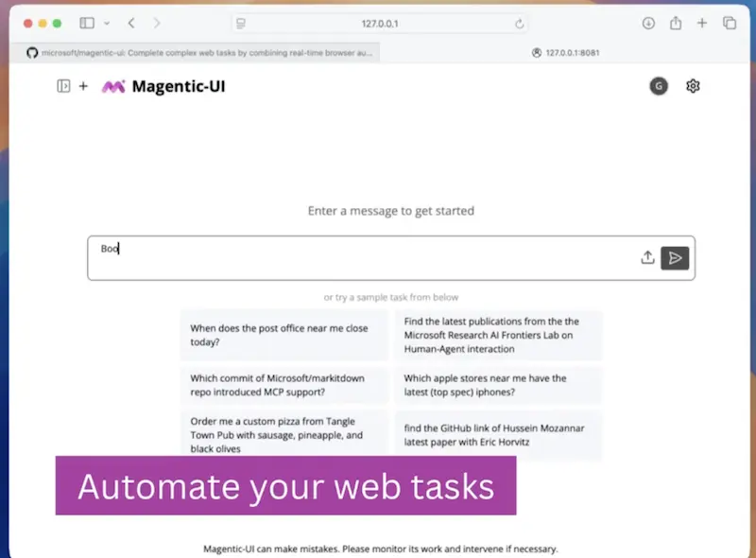Screen dimensions: 756x558
Task: Open a new tab with the plus icon
Action: pos(702,23)
